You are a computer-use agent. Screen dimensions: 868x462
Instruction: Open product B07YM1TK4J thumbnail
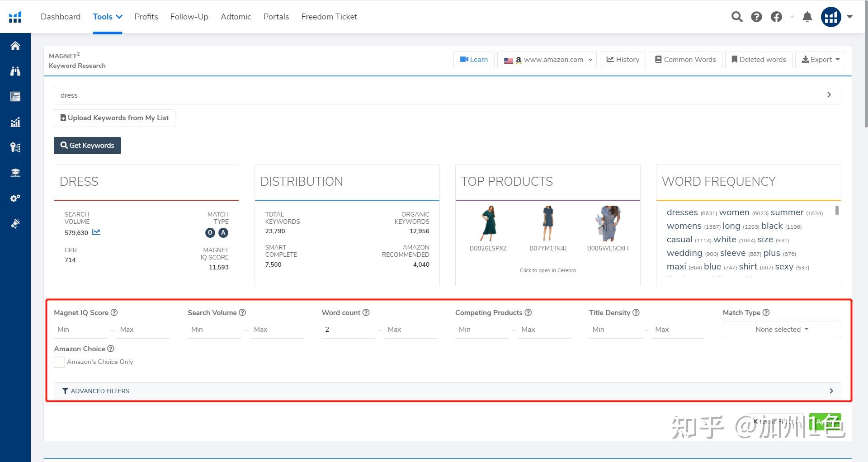548,223
